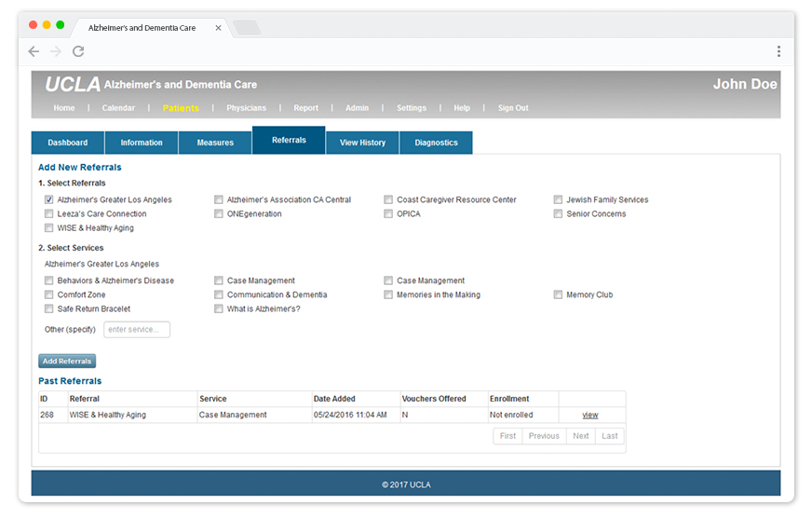The height and width of the screenshot is (519, 812).
Task: Switch to the View History tab
Action: pyautogui.click(x=362, y=143)
